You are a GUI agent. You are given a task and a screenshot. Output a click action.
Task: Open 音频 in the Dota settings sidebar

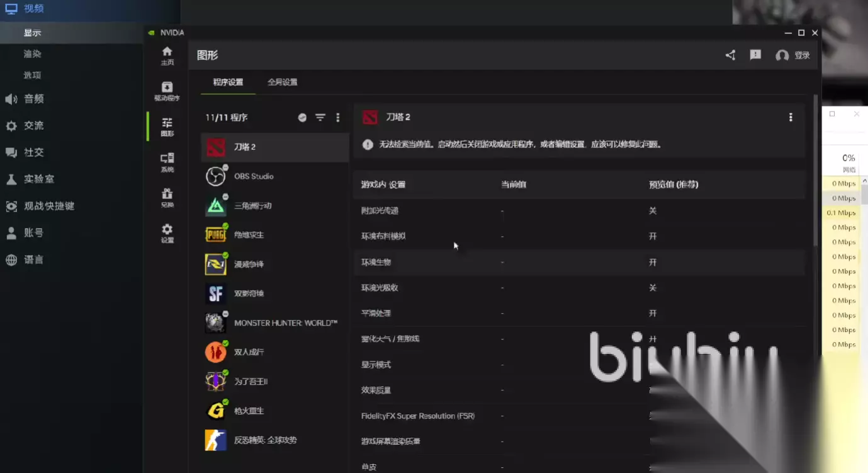(x=34, y=99)
